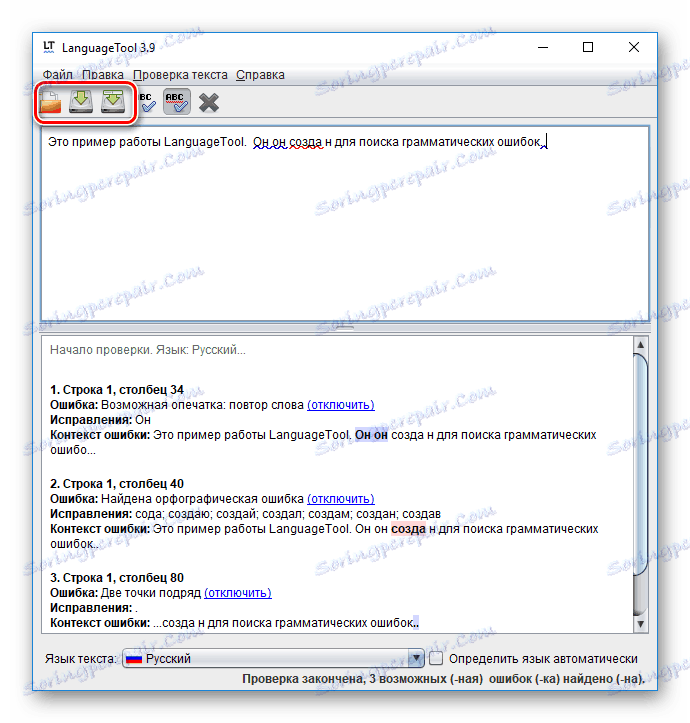
Task: Save the text with the first disk icon
Action: 81,102
